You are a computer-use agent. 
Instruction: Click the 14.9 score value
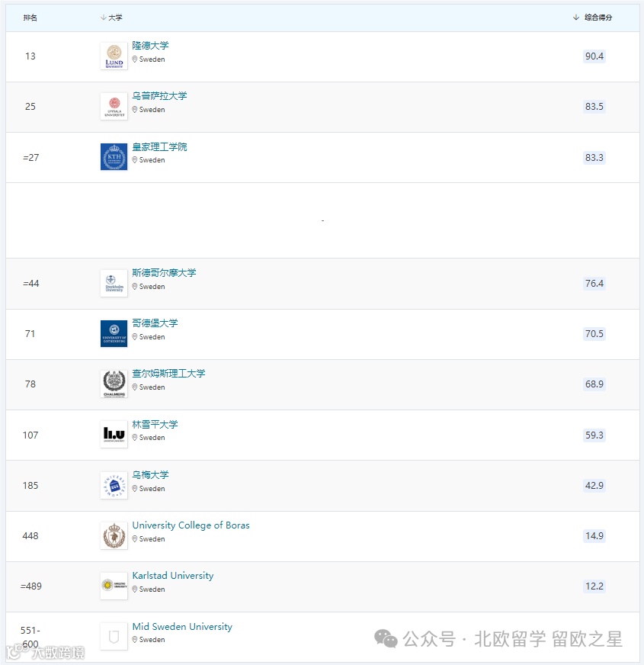point(594,535)
